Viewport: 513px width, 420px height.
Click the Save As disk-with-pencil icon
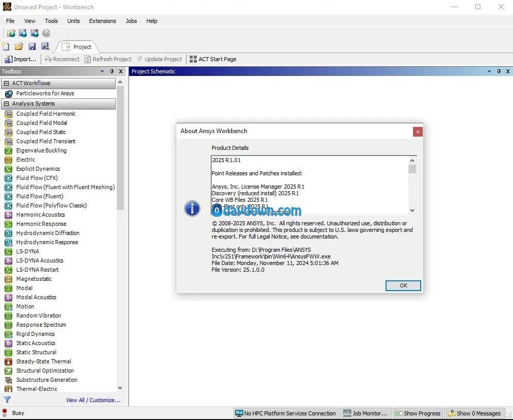click(x=45, y=46)
